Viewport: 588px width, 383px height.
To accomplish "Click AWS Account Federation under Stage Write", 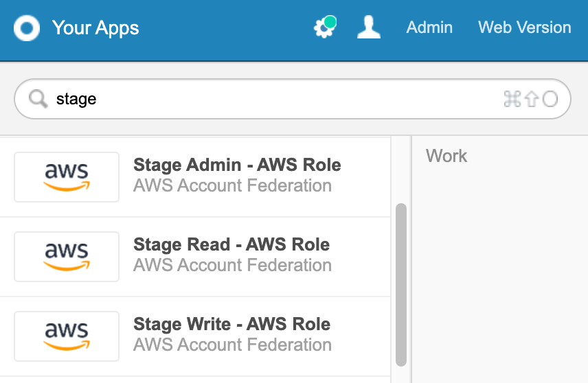I will [x=232, y=345].
